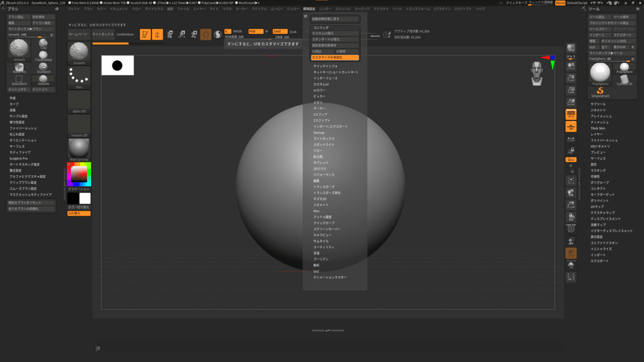Toggle the orange XYZ rotation button
The height and width of the screenshot is (362, 644).
[x=571, y=159]
